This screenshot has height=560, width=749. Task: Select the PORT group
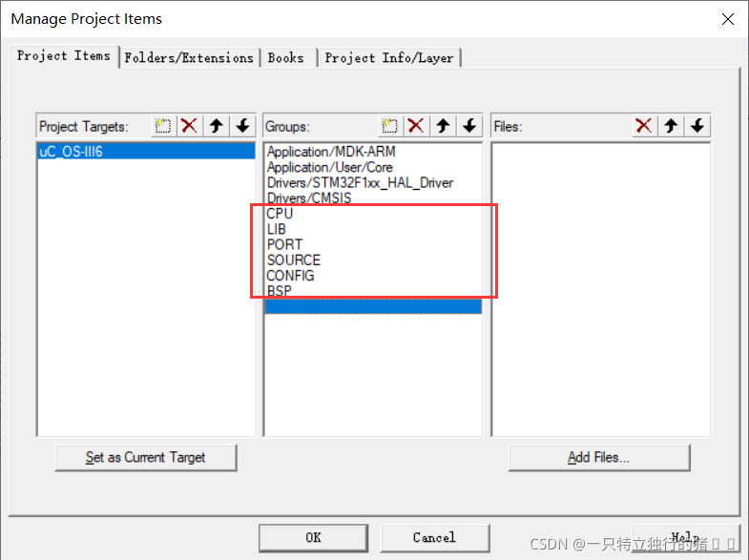coord(373,244)
